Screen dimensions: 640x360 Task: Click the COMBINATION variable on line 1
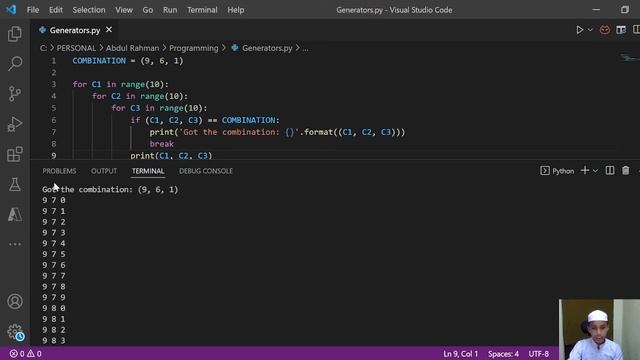99,61
